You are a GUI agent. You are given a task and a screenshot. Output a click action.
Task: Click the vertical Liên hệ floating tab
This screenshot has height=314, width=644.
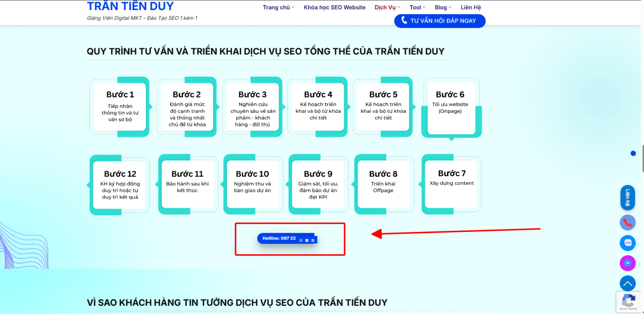point(627,198)
